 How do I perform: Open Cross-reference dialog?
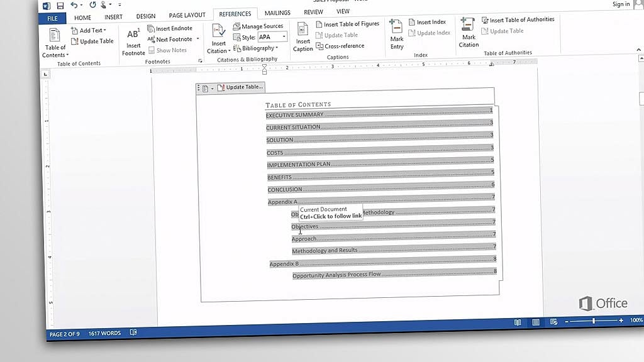340,46
